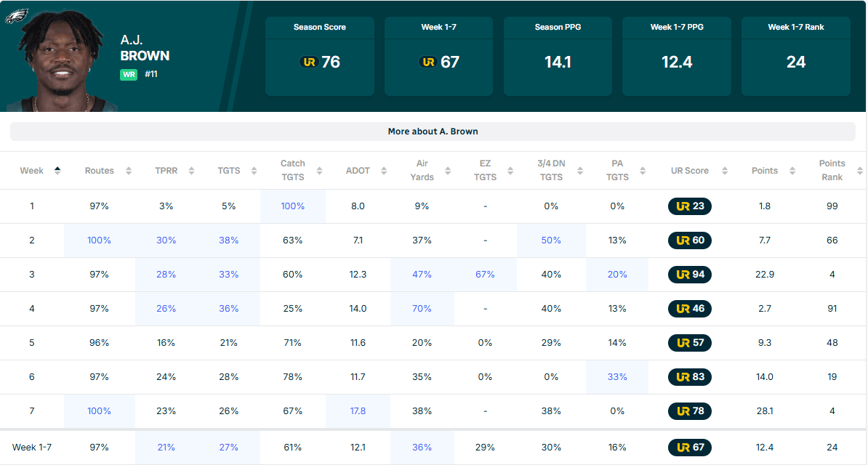Viewport: 868px width, 465px height.
Task: Expand More about A. Brown section
Action: [433, 132]
